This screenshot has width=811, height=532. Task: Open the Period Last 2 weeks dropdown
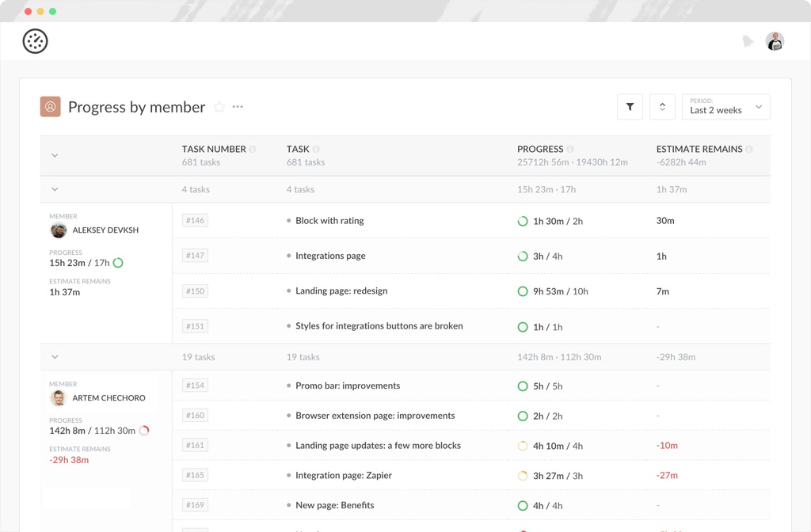pyautogui.click(x=725, y=106)
